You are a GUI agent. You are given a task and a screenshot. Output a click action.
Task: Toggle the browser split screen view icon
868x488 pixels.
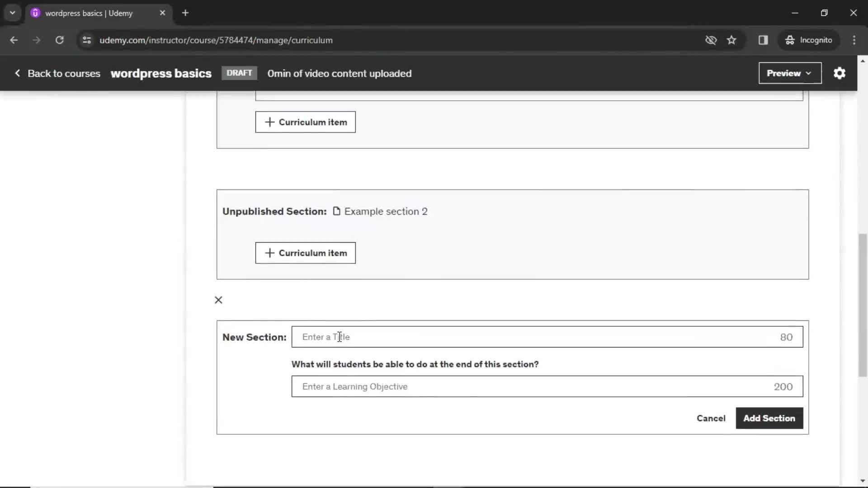(763, 40)
